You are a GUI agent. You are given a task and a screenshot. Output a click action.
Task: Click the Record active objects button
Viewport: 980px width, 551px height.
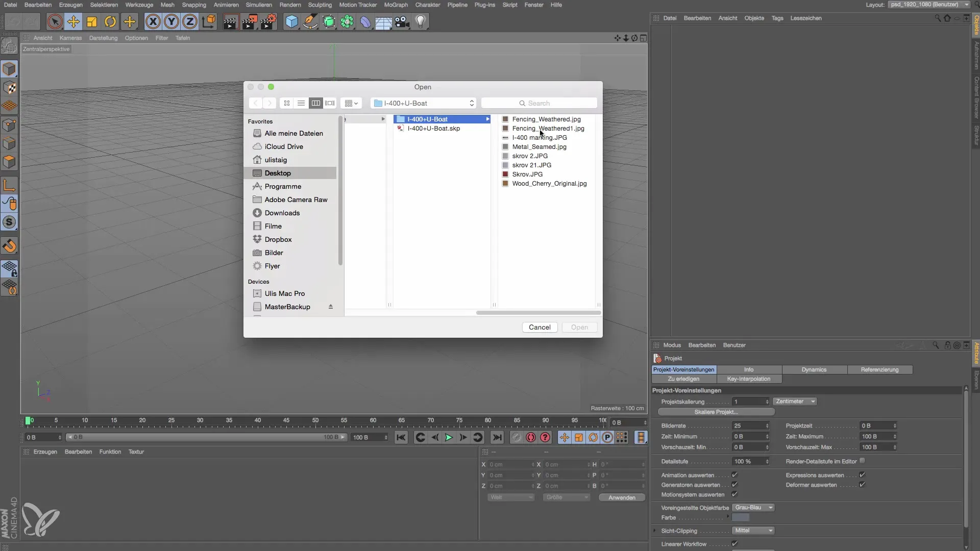517,437
